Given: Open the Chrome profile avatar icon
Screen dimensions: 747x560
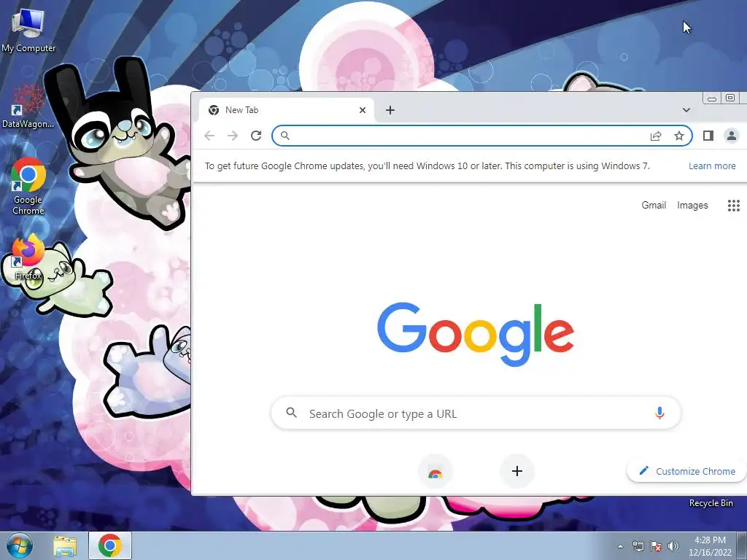Looking at the screenshot, I should coord(731,136).
